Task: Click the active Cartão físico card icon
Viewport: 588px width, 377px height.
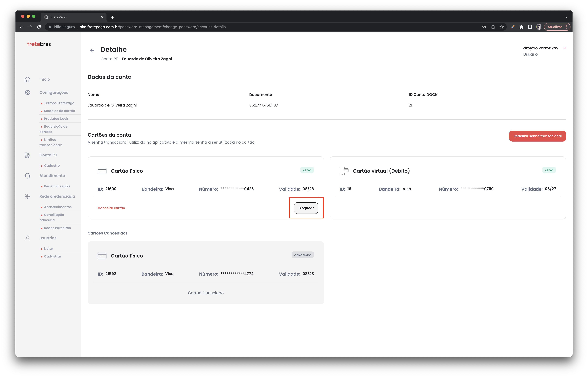Action: tap(102, 171)
